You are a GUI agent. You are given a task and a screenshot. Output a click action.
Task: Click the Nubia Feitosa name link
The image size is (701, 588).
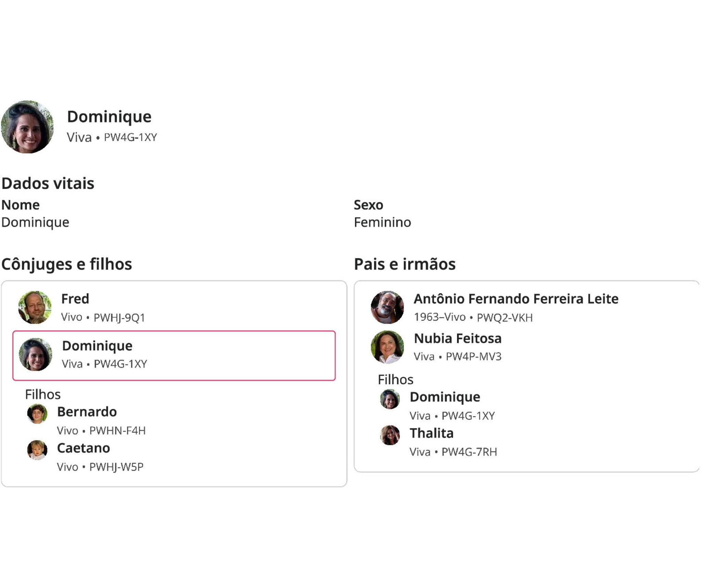458,338
